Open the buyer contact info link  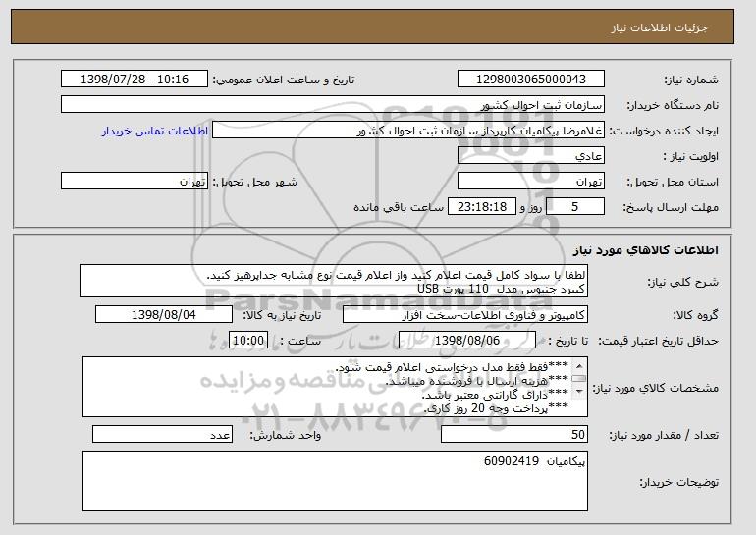point(155,131)
